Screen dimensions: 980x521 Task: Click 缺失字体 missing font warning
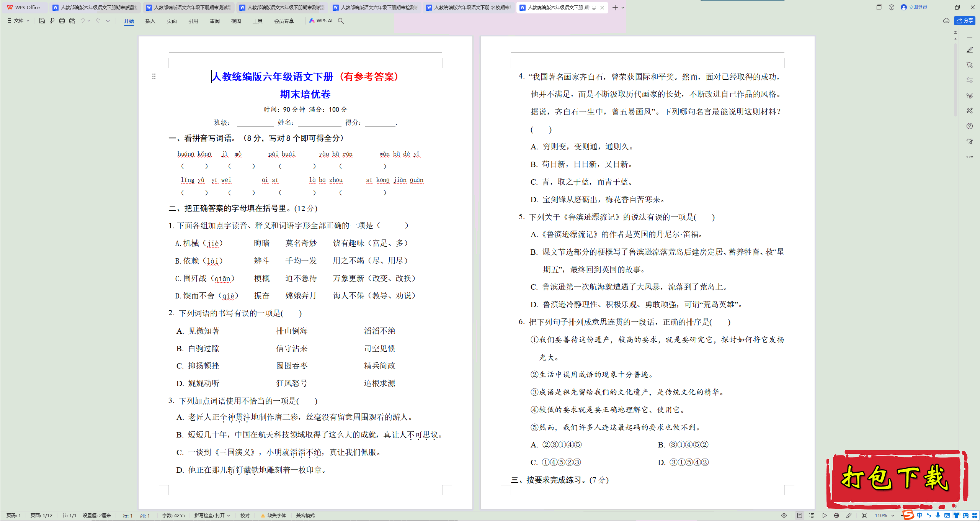(274, 516)
